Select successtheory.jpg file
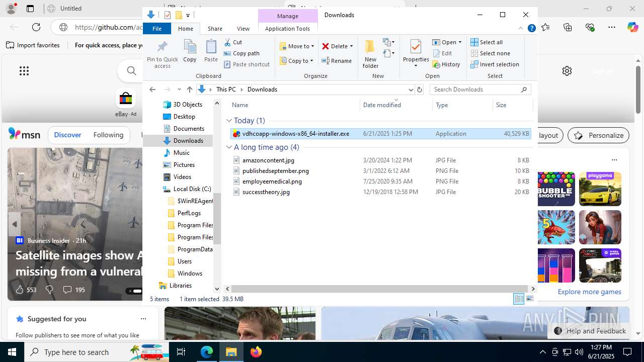The width and height of the screenshot is (644, 362). (x=381, y=192)
